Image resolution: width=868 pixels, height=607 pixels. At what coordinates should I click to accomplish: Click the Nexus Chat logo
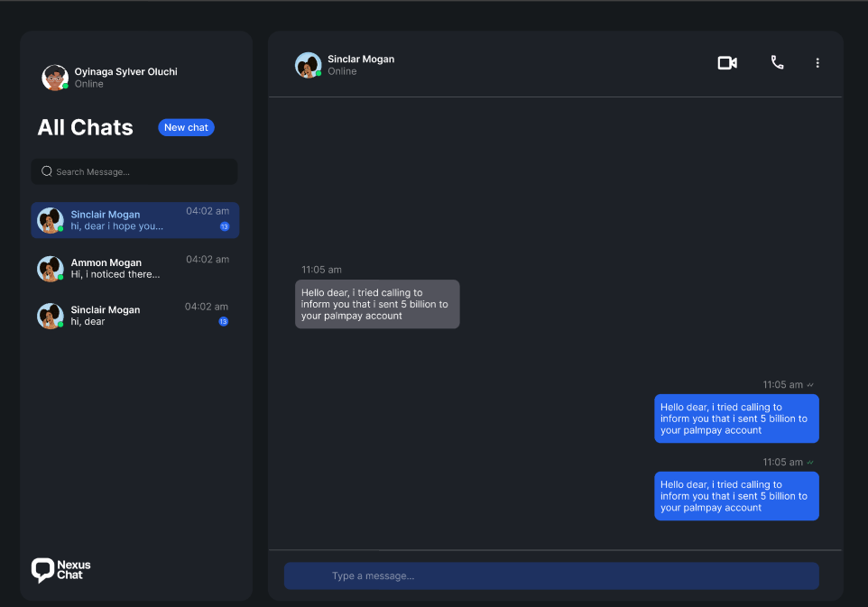coord(60,570)
